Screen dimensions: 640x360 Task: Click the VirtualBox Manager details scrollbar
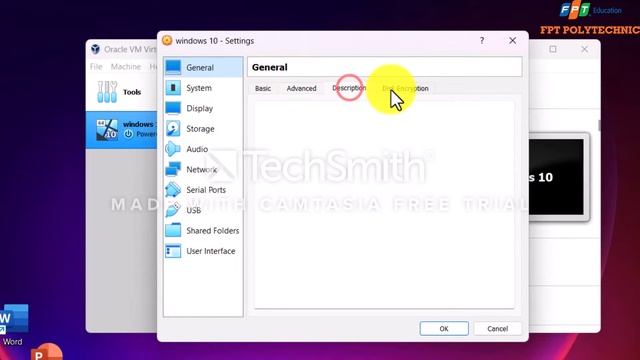(599, 126)
